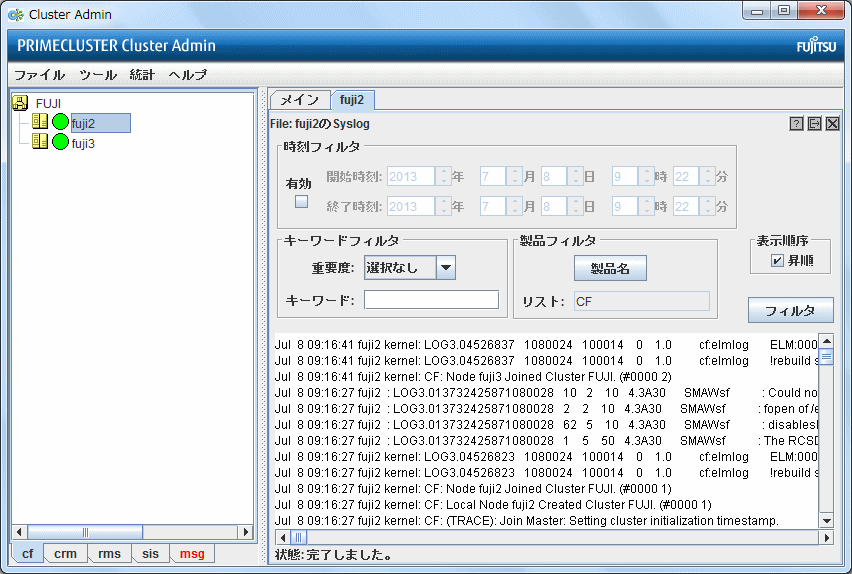
Task: Click log line 'Local Node fuji2 Created Cluster FUJI'
Action: (493, 504)
